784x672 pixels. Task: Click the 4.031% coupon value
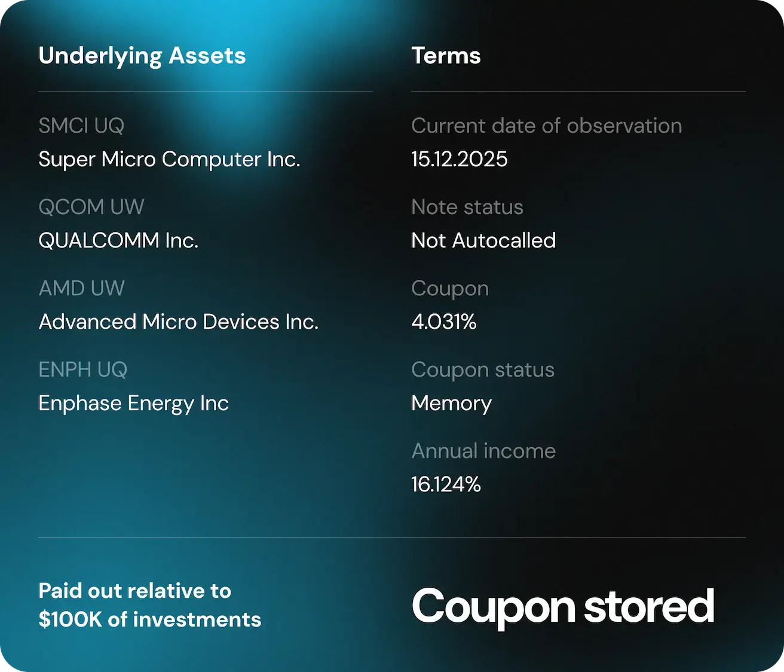[443, 322]
